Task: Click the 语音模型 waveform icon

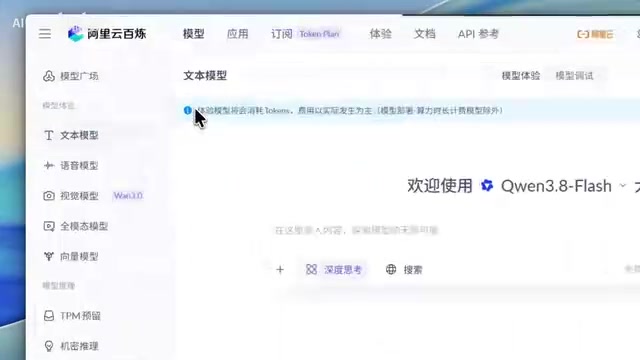Action: [49, 165]
